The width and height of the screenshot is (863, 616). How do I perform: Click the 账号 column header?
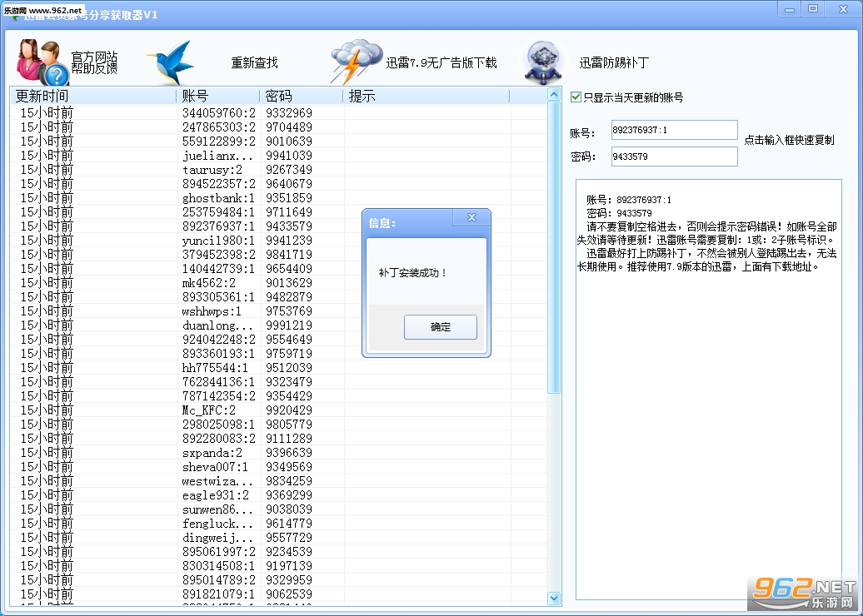(x=218, y=97)
